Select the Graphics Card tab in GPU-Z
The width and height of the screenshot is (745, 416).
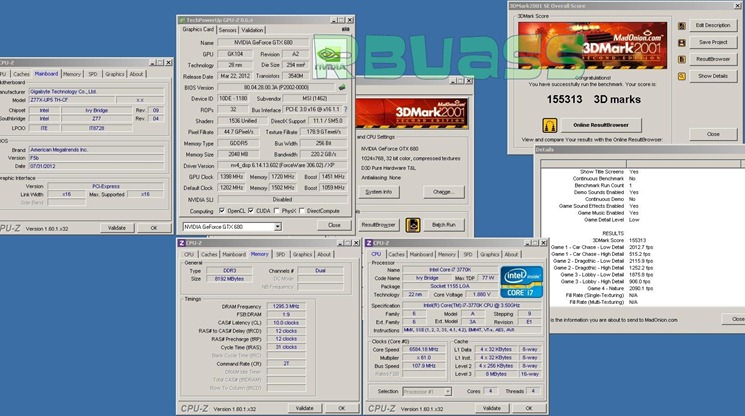(x=198, y=29)
